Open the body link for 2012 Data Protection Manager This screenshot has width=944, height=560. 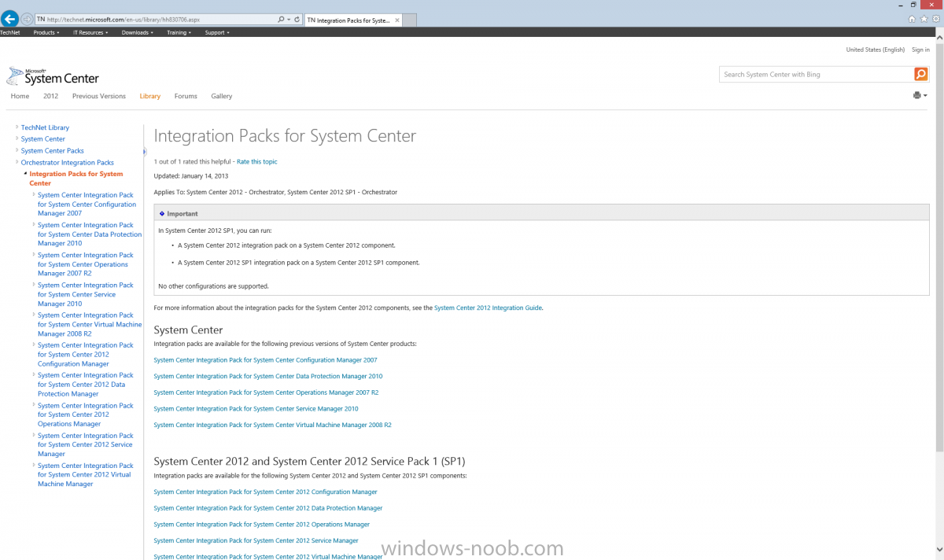(268, 508)
